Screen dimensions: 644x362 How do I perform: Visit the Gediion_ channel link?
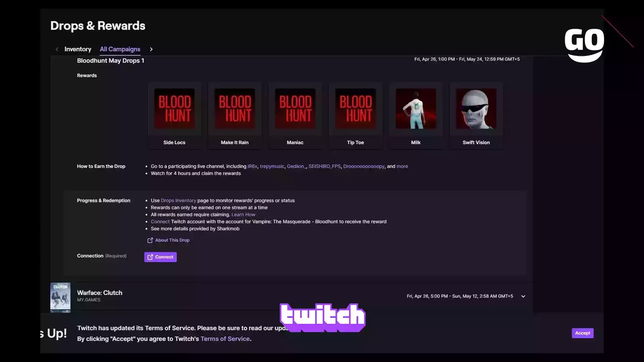[297, 166]
